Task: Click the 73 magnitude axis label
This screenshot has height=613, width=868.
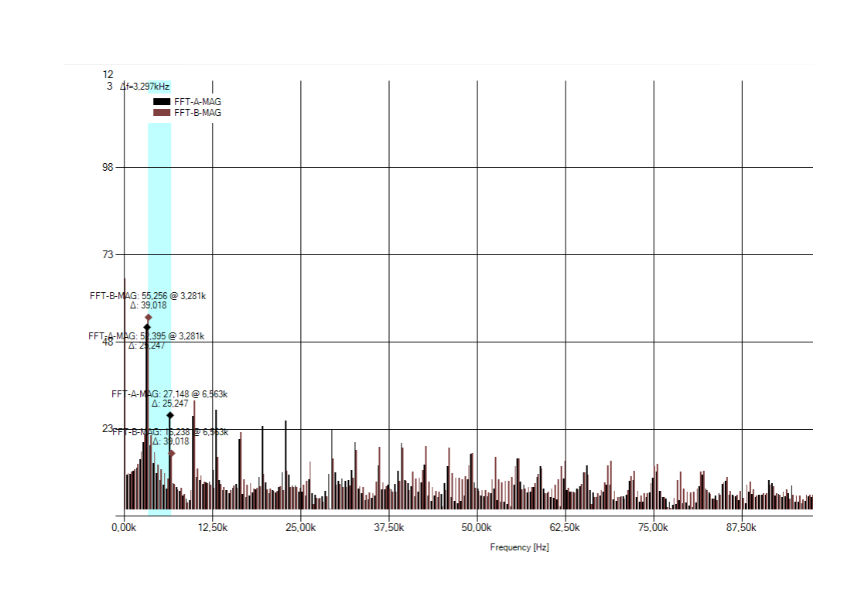Action: 108,254
